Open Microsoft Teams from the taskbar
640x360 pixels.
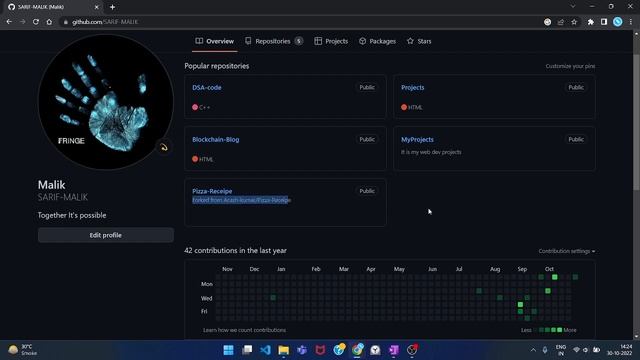tap(302, 350)
